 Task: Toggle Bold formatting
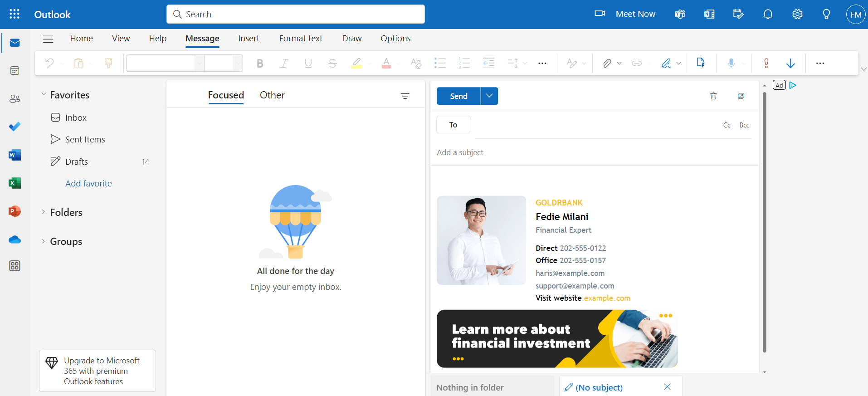click(260, 63)
